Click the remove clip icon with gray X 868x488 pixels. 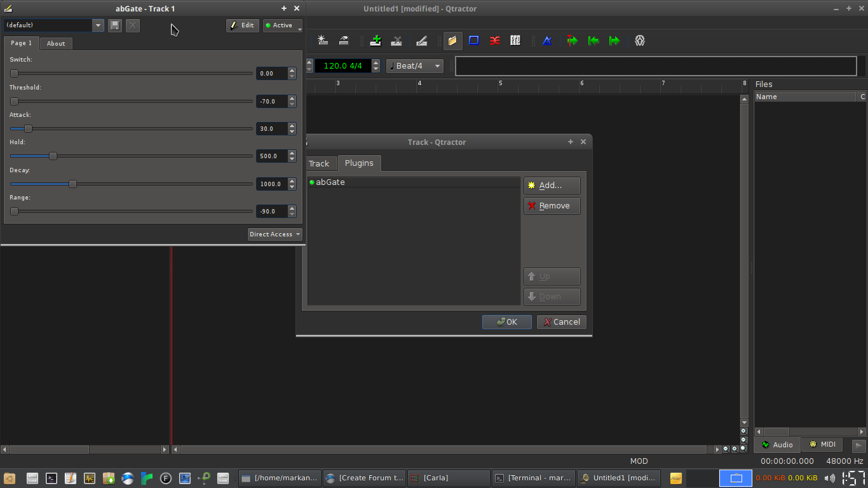click(x=397, y=41)
